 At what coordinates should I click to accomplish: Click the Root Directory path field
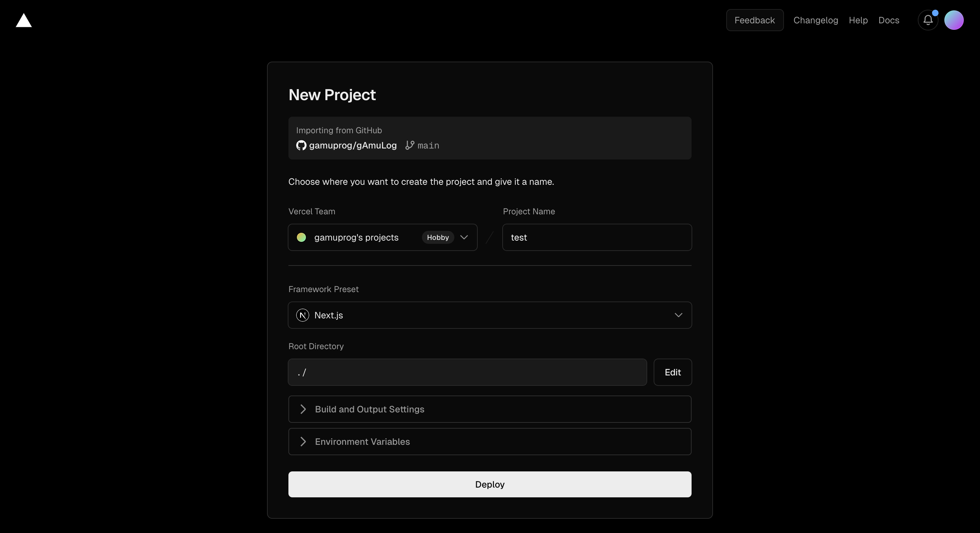pyautogui.click(x=467, y=372)
